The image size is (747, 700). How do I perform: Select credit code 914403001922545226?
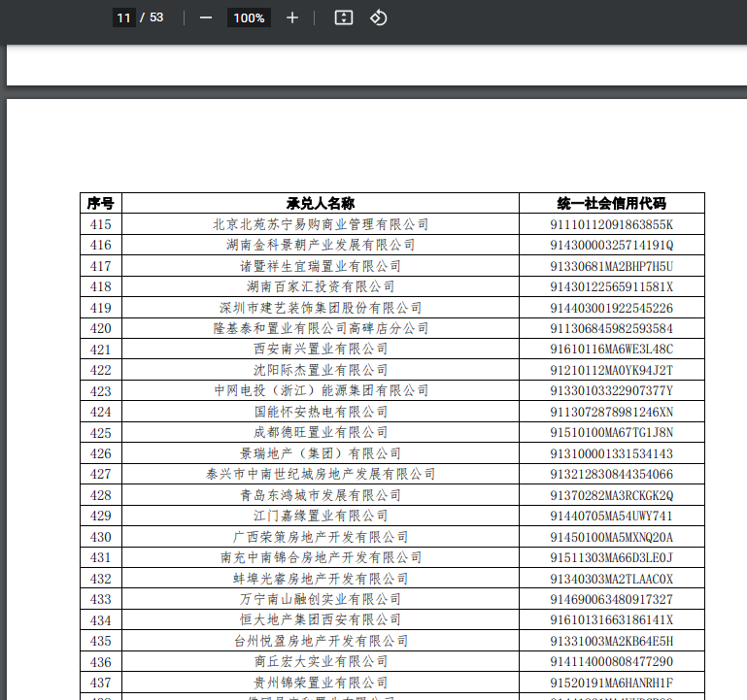point(612,308)
